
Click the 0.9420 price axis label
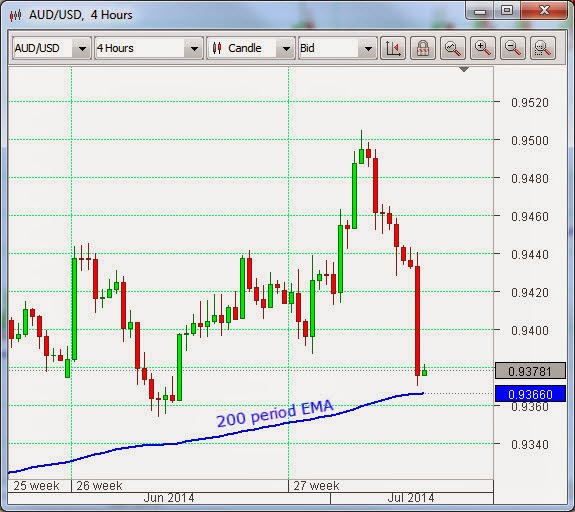[530, 293]
